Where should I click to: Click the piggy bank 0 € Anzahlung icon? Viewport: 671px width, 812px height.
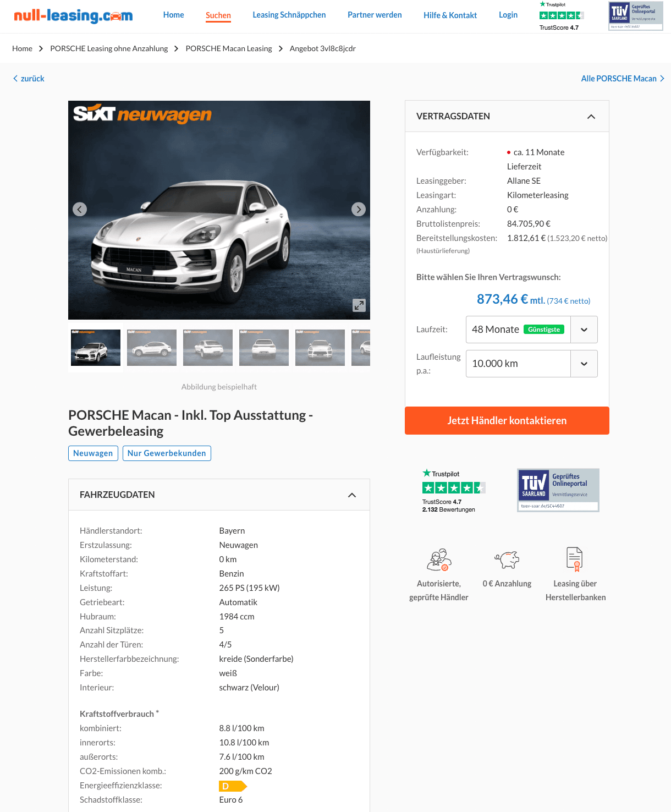(507, 559)
